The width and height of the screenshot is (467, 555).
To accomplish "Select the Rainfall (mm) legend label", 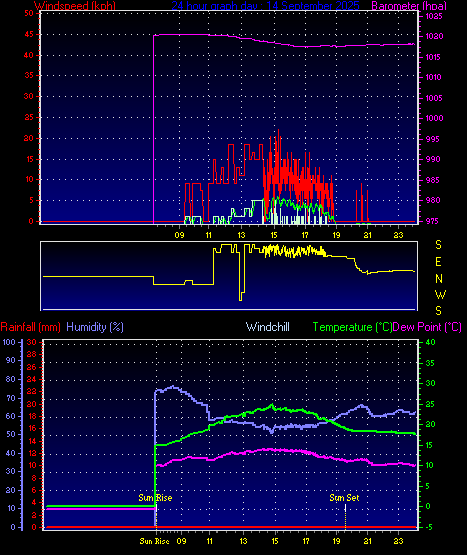I will pyautogui.click(x=30, y=327).
